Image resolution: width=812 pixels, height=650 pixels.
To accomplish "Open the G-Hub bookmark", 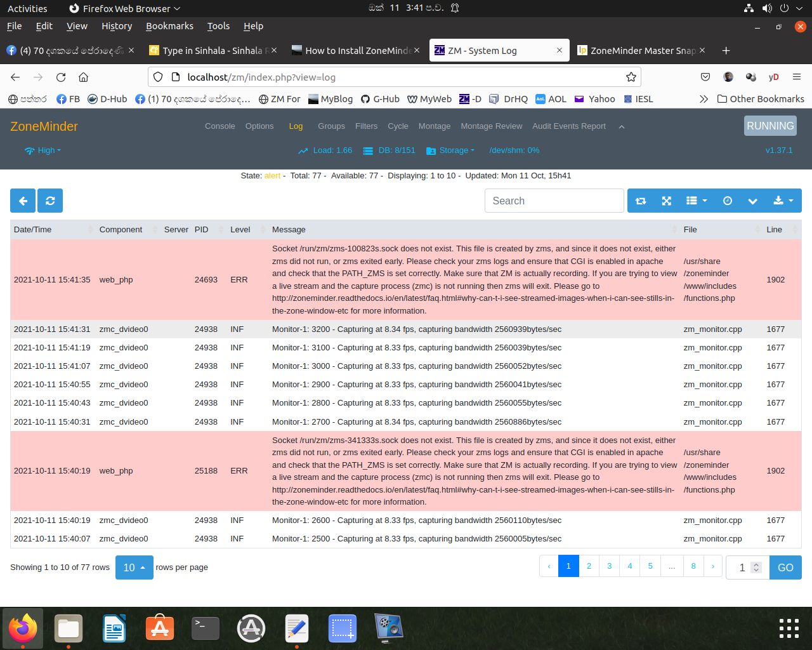I will click(380, 99).
